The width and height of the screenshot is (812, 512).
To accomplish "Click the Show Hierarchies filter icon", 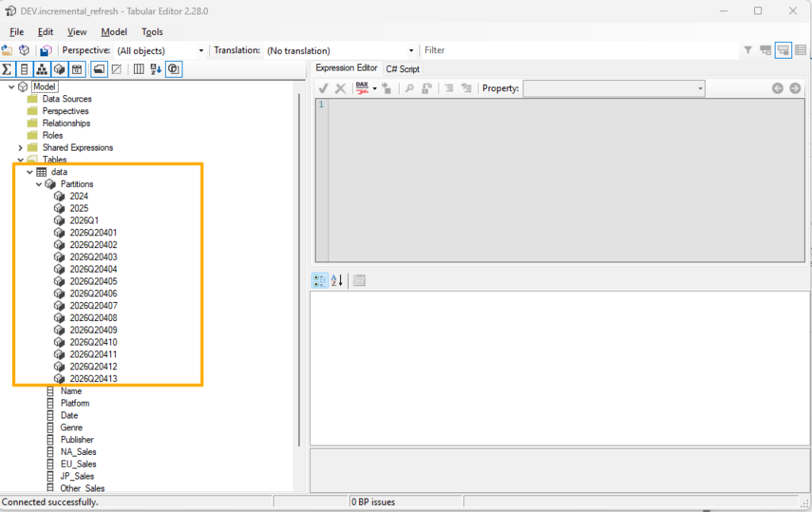I will click(x=41, y=69).
